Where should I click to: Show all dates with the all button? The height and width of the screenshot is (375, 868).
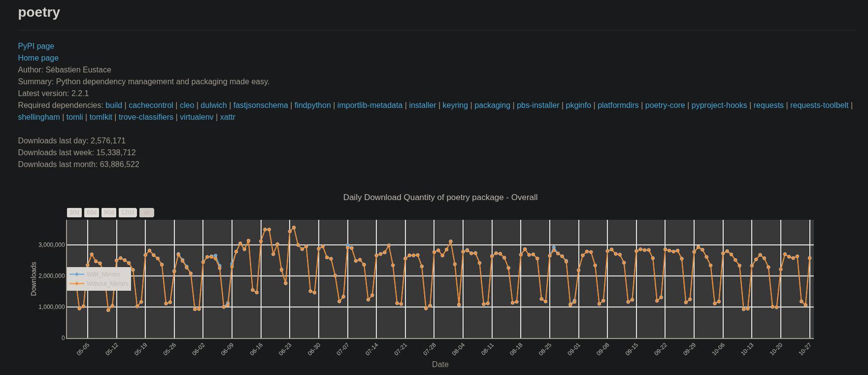(x=146, y=212)
